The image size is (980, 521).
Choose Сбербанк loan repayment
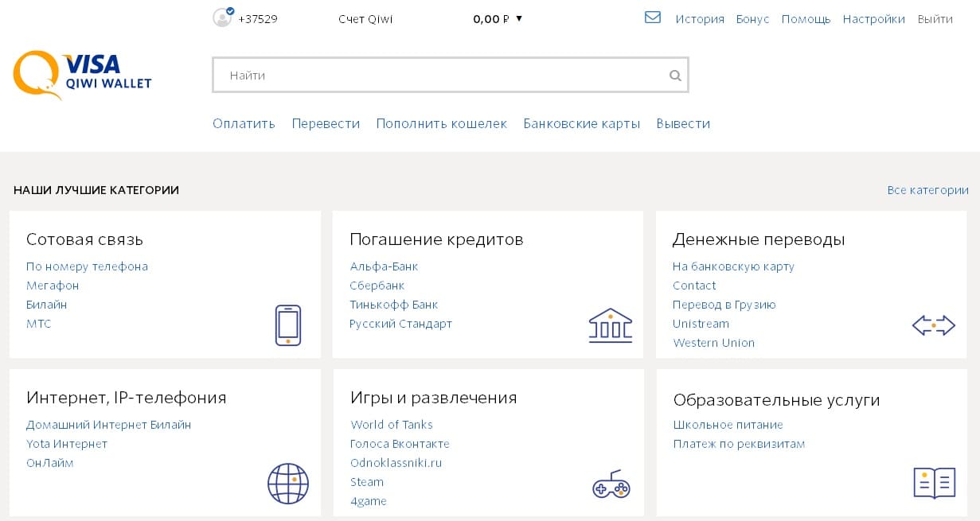(377, 286)
